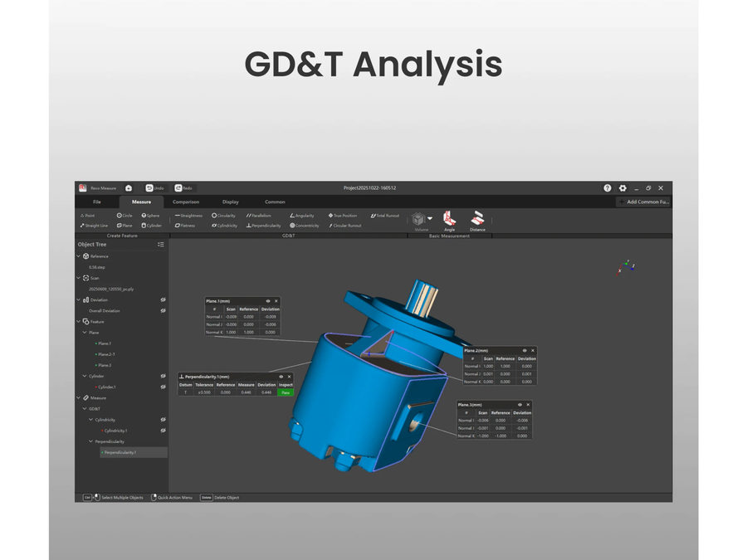Collapse the Perpendicularity tree group
This screenshot has height=560, width=747.
tap(90, 441)
